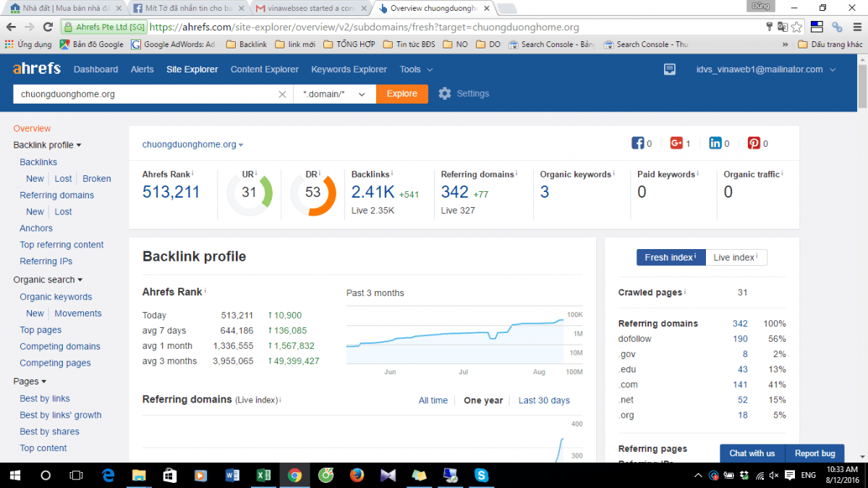Image resolution: width=868 pixels, height=488 pixels.
Task: Open Windows Store from the taskbar
Action: [170, 475]
